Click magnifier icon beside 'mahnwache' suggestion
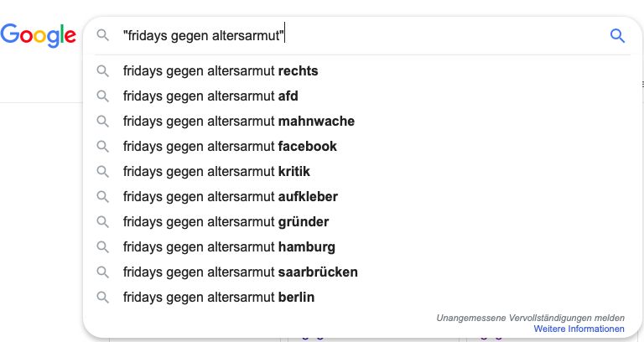 pos(103,122)
